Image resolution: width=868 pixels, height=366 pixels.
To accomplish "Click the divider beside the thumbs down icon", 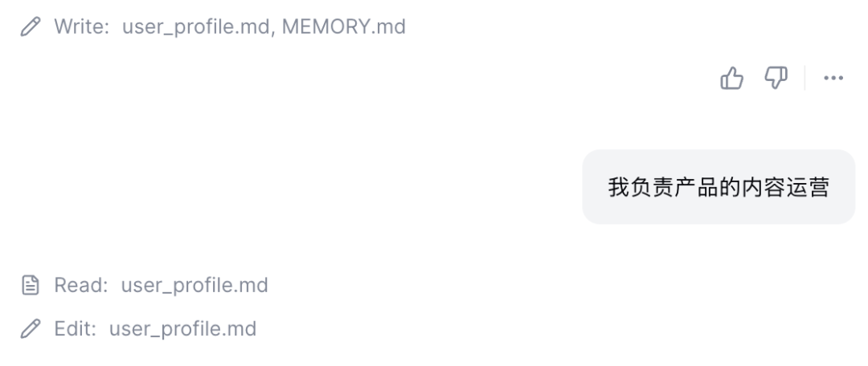I will pyautogui.click(x=805, y=79).
